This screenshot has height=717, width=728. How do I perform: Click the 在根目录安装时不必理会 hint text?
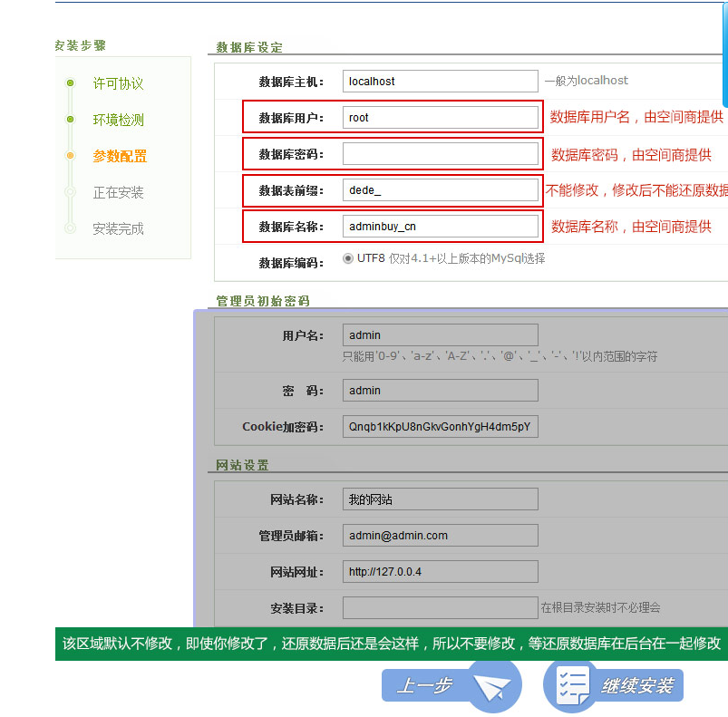pyautogui.click(x=600, y=607)
